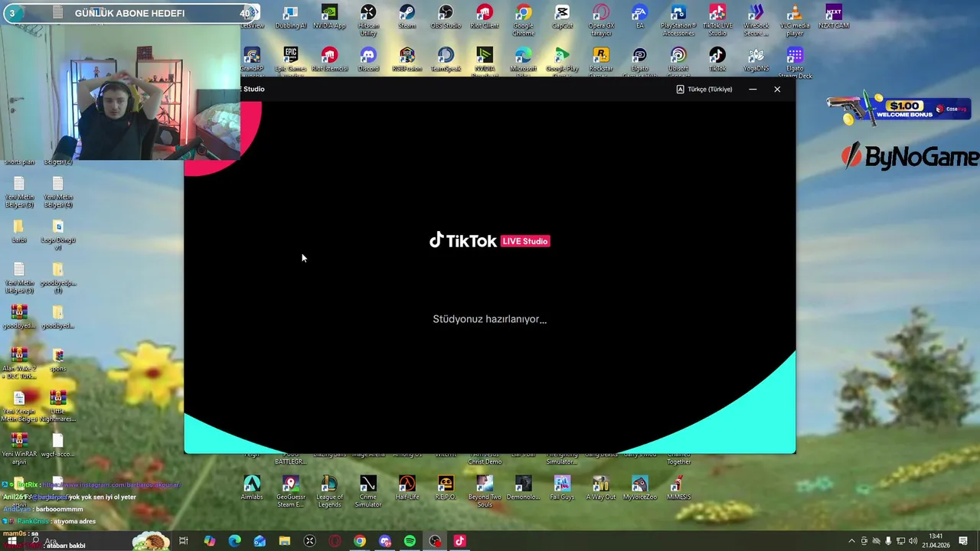Open R.E.P.O. game desktop icon
The width and height of the screenshot is (980, 551).
(446, 488)
